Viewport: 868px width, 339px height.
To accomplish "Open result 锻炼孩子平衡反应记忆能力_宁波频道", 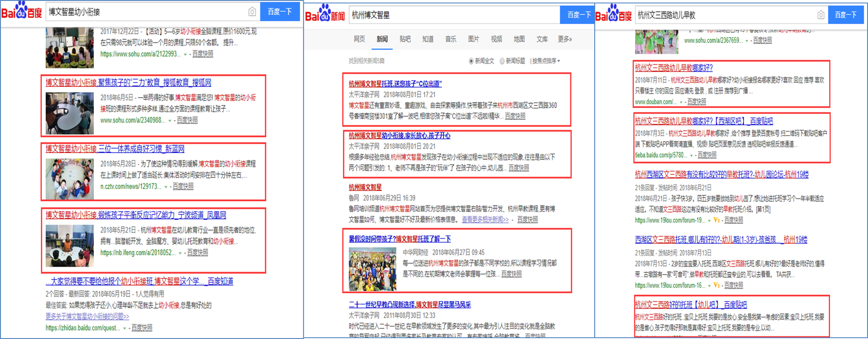I will coord(135,215).
